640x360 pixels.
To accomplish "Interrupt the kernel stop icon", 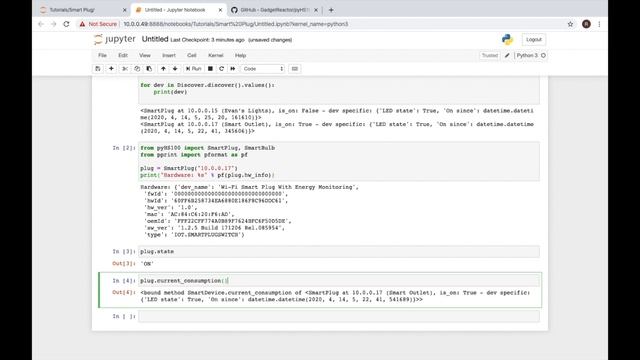I will (x=210, y=69).
